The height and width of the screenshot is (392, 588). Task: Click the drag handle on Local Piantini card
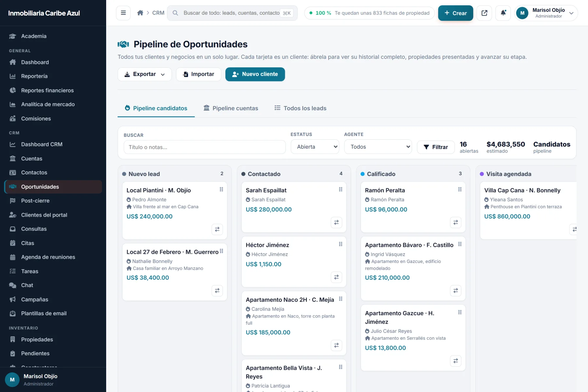click(221, 189)
